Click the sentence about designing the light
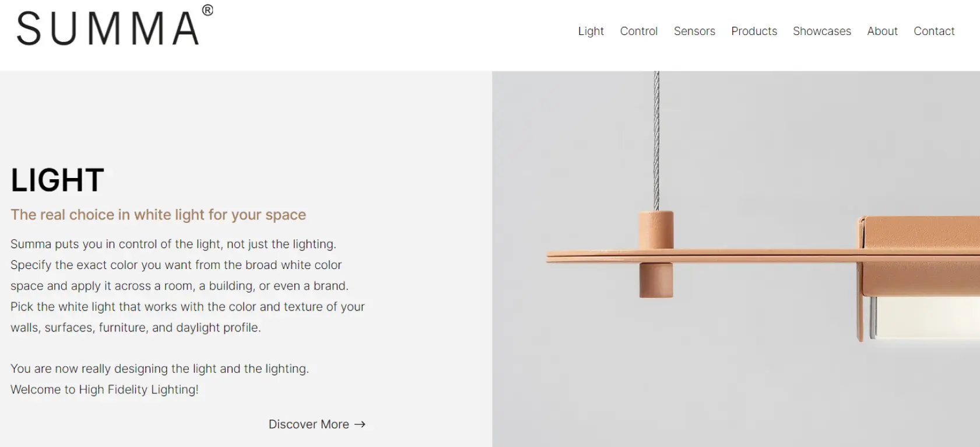 point(159,369)
